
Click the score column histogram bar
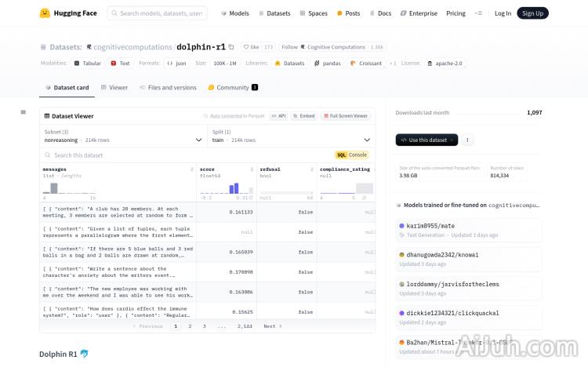point(234,188)
